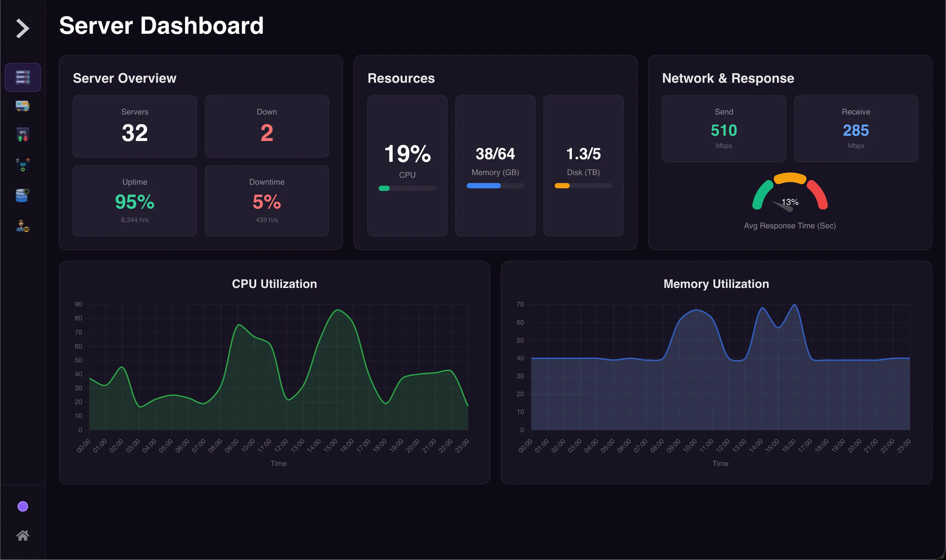Open the user support mail icon
Image resolution: width=946 pixels, height=560 pixels.
click(x=23, y=226)
